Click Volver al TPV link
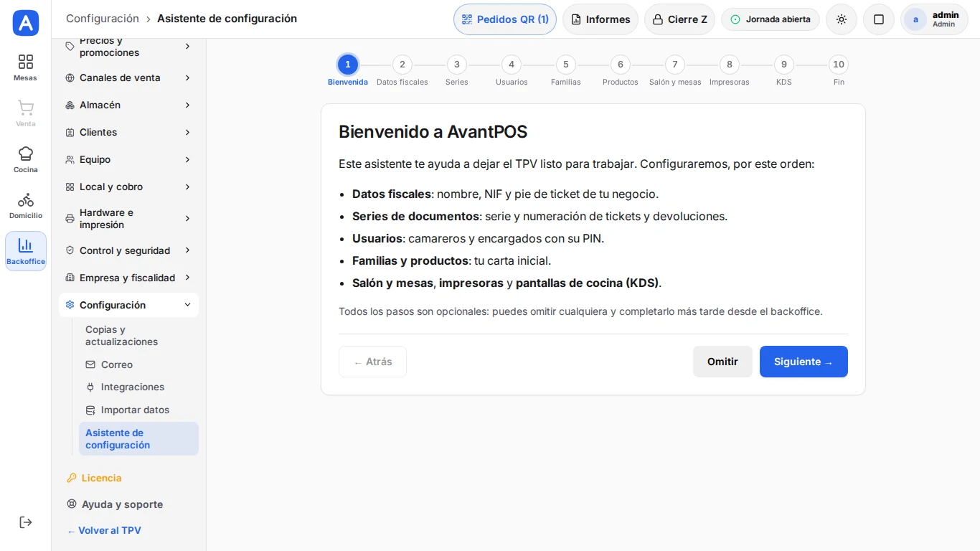The image size is (980, 551). click(x=104, y=530)
